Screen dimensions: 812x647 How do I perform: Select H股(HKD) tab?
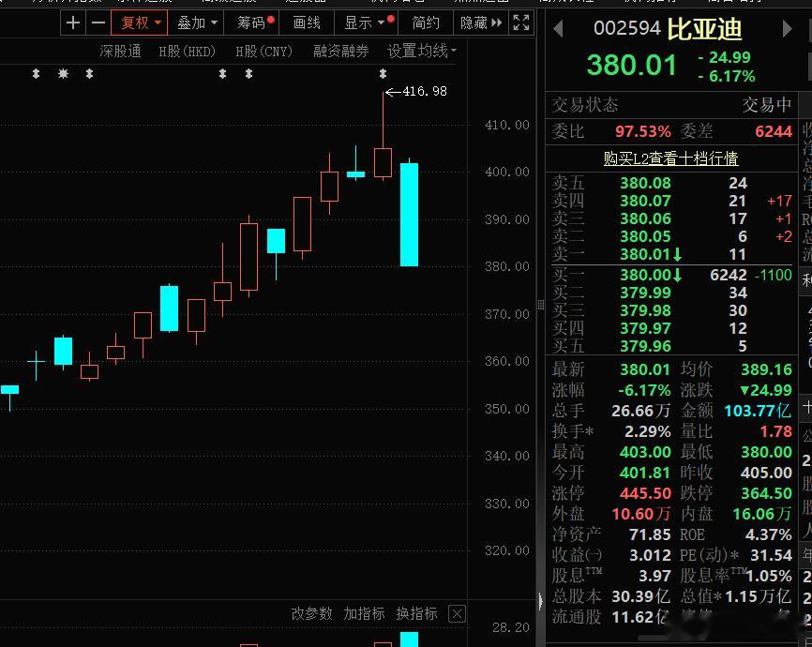[187, 51]
